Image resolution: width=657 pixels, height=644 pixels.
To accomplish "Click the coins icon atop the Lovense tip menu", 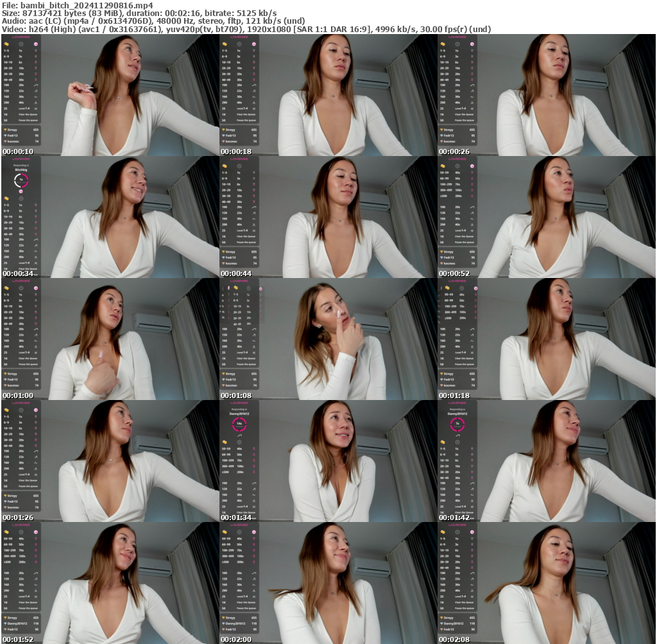I will (6, 44).
